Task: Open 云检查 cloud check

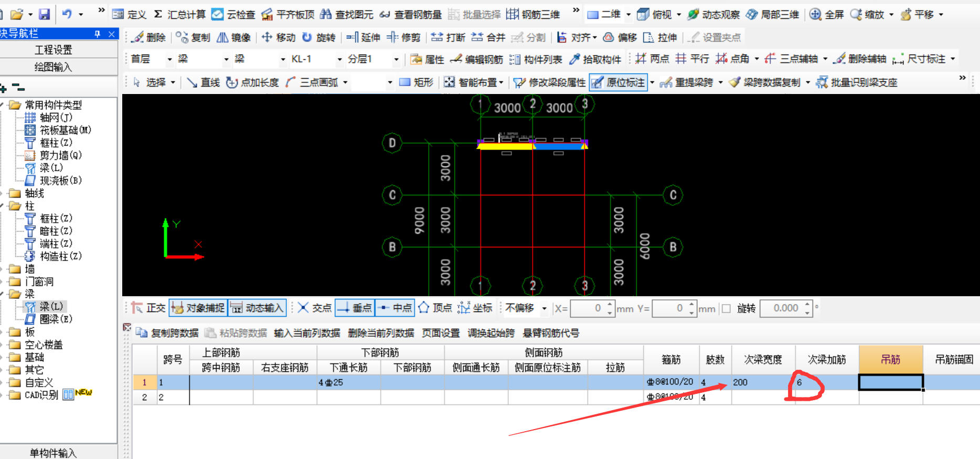Action: coord(233,14)
